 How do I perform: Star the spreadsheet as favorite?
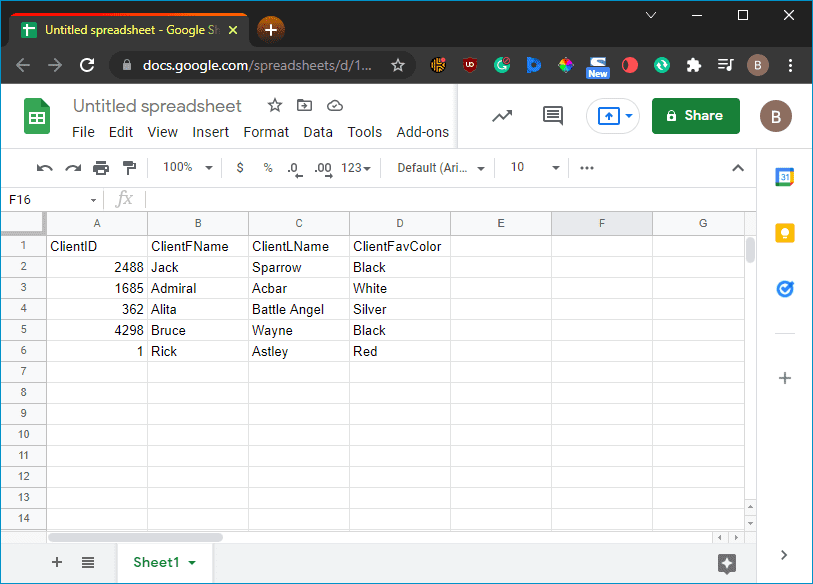(x=274, y=105)
